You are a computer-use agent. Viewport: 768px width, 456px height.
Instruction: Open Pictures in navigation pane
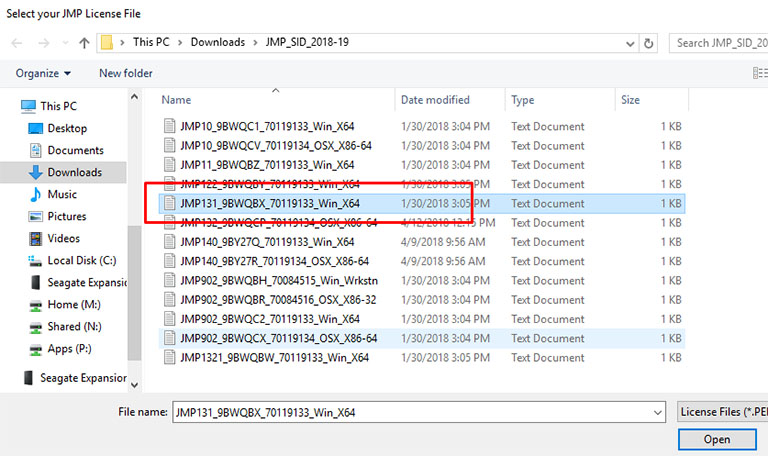click(57, 216)
